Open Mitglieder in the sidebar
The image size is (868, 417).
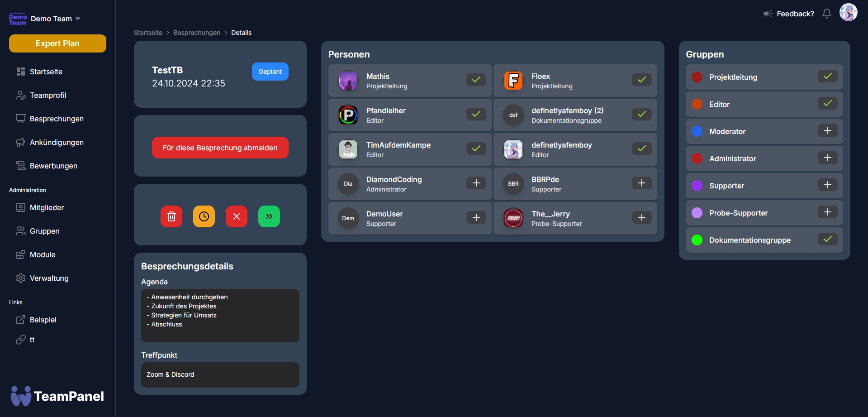coord(47,207)
